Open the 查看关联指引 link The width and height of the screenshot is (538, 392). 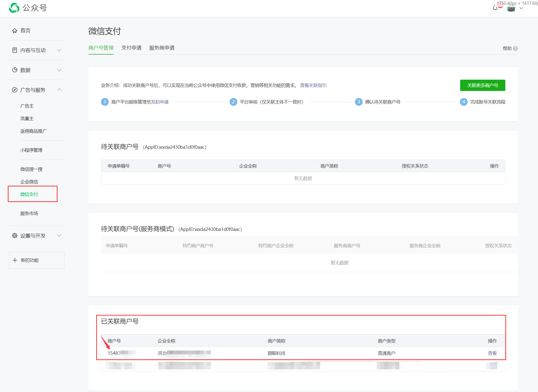pyautogui.click(x=313, y=85)
